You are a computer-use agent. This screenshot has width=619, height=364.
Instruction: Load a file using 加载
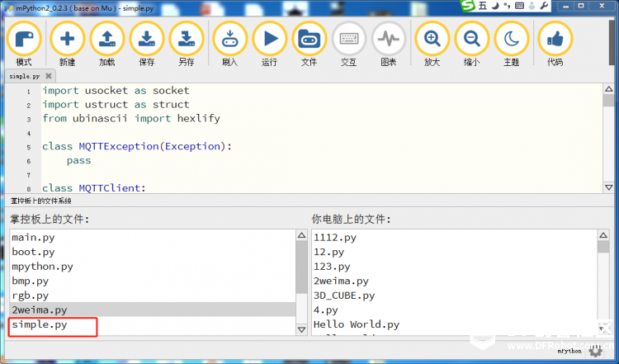click(107, 44)
